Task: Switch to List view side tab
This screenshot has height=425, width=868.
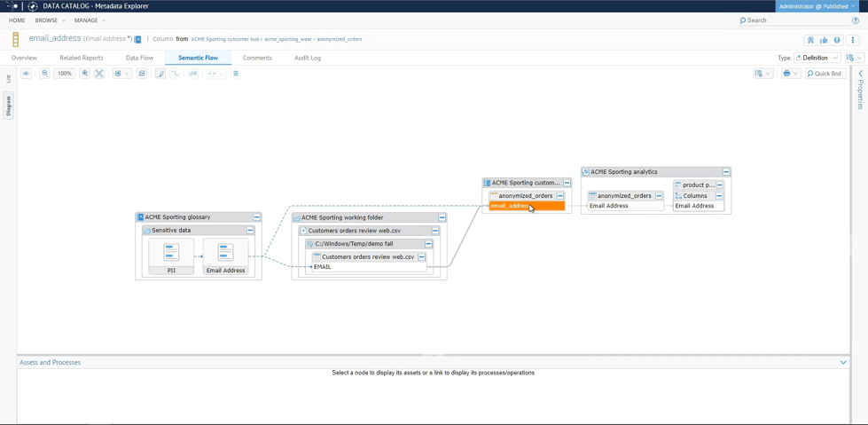Action: click(x=8, y=79)
